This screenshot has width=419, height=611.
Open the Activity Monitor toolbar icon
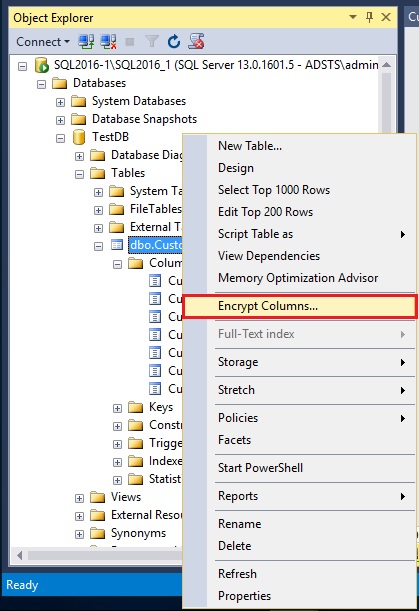click(x=196, y=41)
